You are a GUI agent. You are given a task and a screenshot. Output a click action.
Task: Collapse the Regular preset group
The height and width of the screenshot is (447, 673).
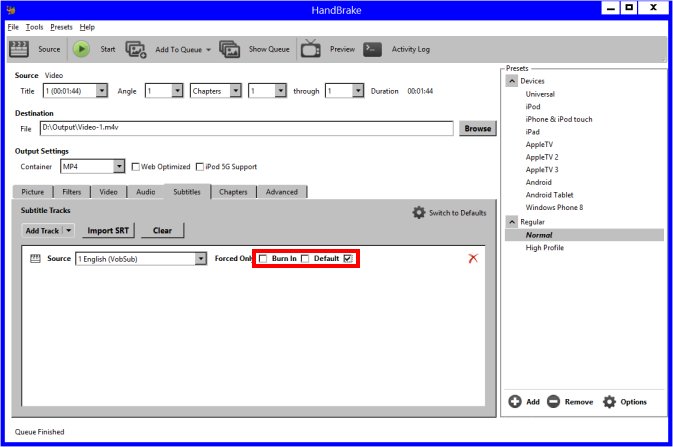pyautogui.click(x=512, y=222)
